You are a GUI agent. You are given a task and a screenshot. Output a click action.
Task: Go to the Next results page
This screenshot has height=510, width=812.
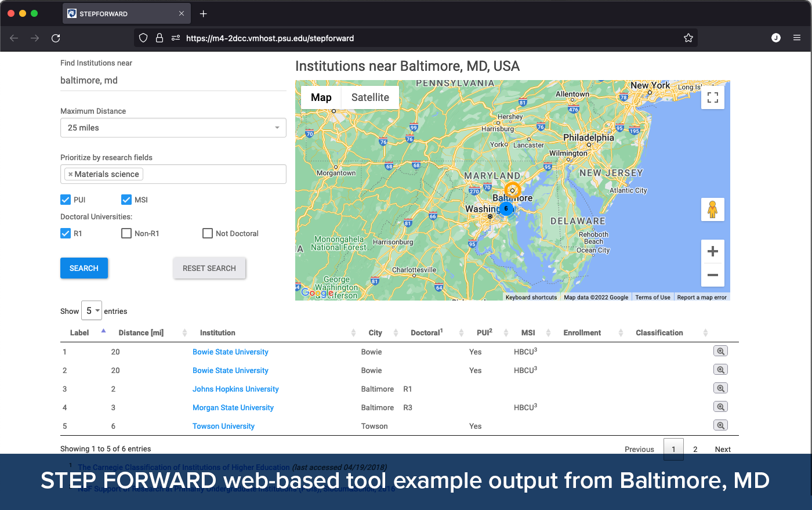(723, 449)
